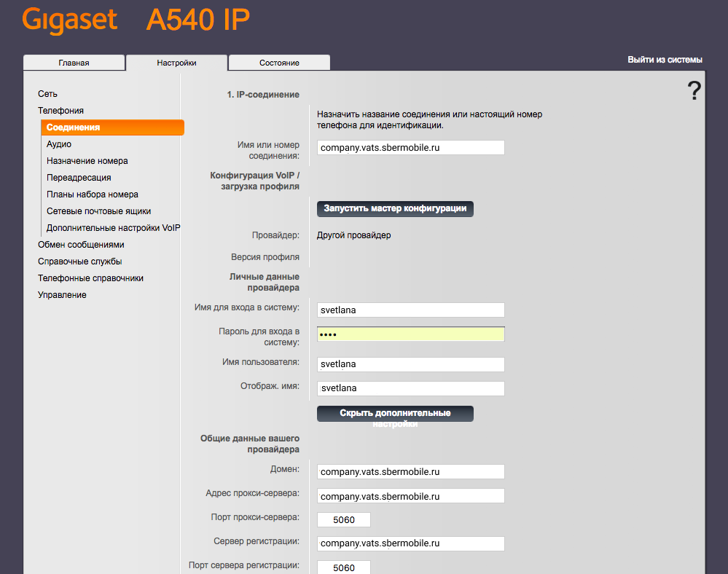Open the Главная tab
Image resolution: width=728 pixels, height=574 pixels.
(74, 63)
